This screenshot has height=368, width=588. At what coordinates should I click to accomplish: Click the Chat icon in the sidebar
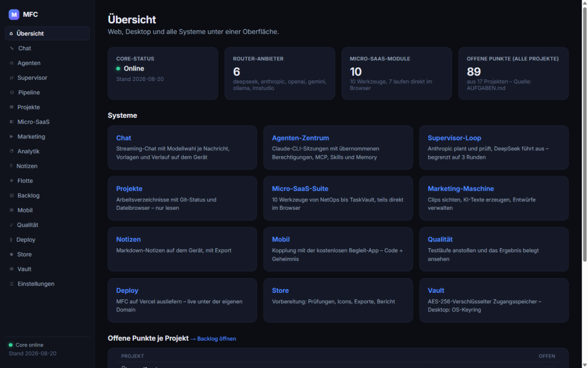tap(12, 48)
